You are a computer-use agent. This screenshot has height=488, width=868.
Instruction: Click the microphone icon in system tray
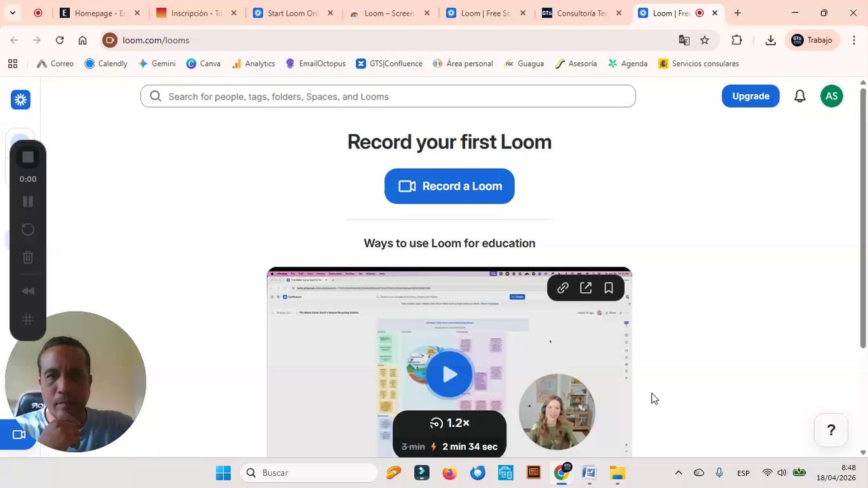(719, 472)
